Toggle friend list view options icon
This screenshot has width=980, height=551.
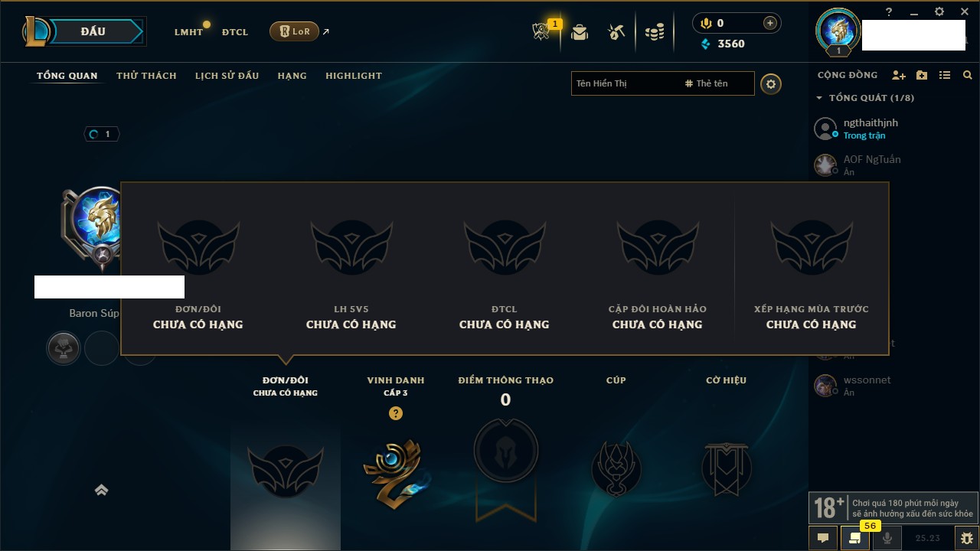click(945, 75)
